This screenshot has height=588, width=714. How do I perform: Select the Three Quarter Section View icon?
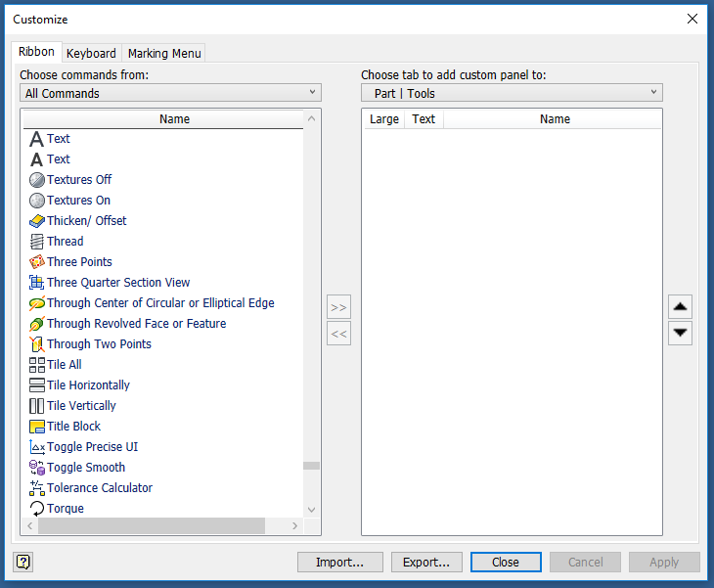[37, 283]
